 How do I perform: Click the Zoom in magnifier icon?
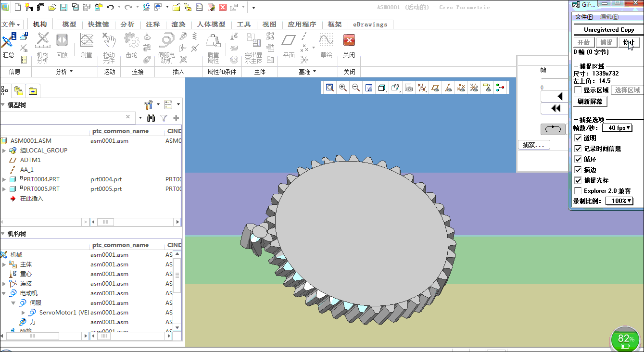343,88
